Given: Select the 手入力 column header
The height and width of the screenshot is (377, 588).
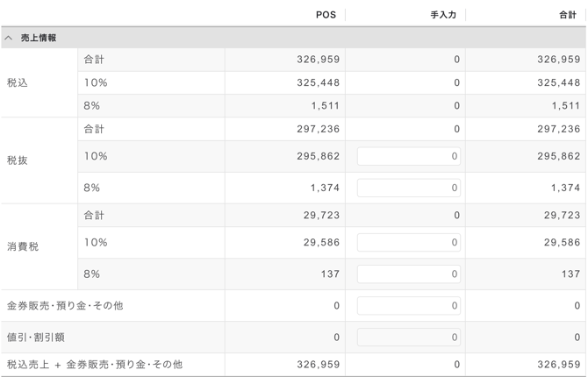Looking at the screenshot, I should [x=443, y=15].
